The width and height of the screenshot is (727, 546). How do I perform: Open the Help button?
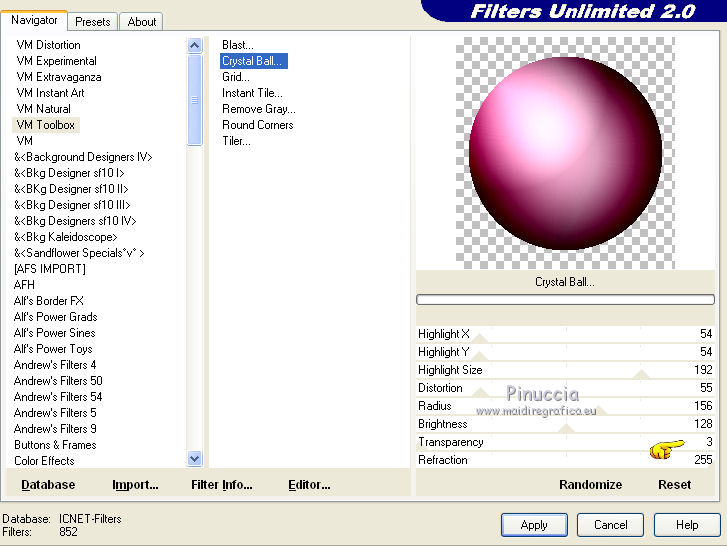pyautogui.click(x=687, y=525)
